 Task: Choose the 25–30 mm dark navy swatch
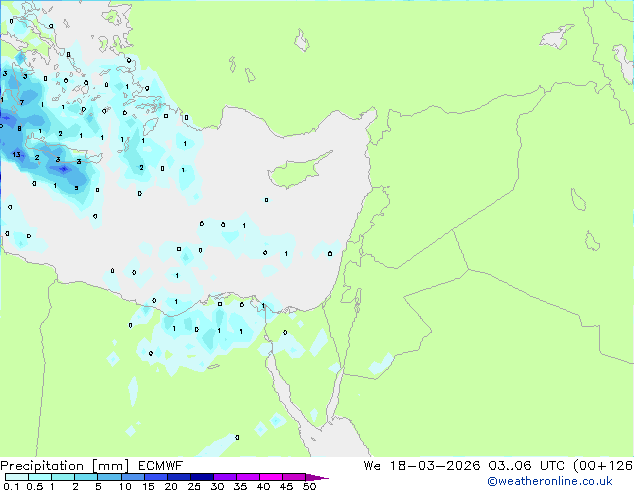201,477
